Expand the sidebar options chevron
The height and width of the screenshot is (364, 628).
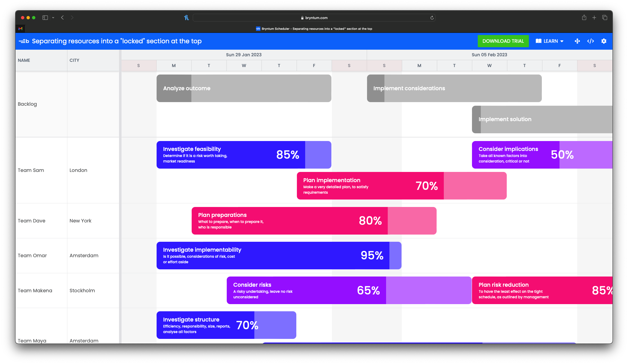click(53, 18)
